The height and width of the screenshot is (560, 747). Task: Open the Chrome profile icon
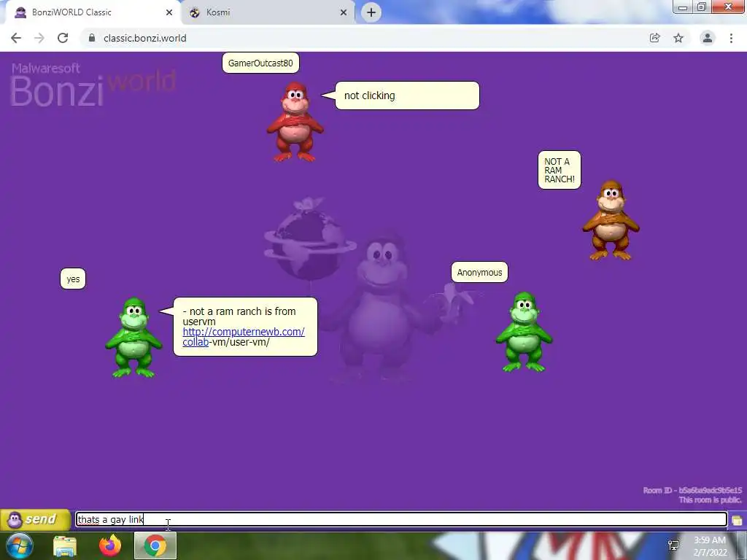coord(708,38)
